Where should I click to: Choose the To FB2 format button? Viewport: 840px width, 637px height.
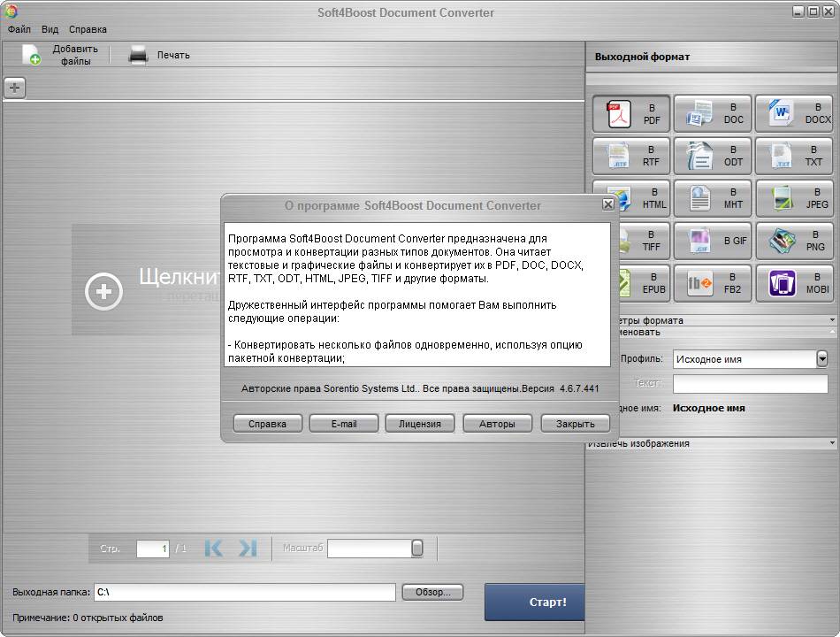(x=713, y=283)
